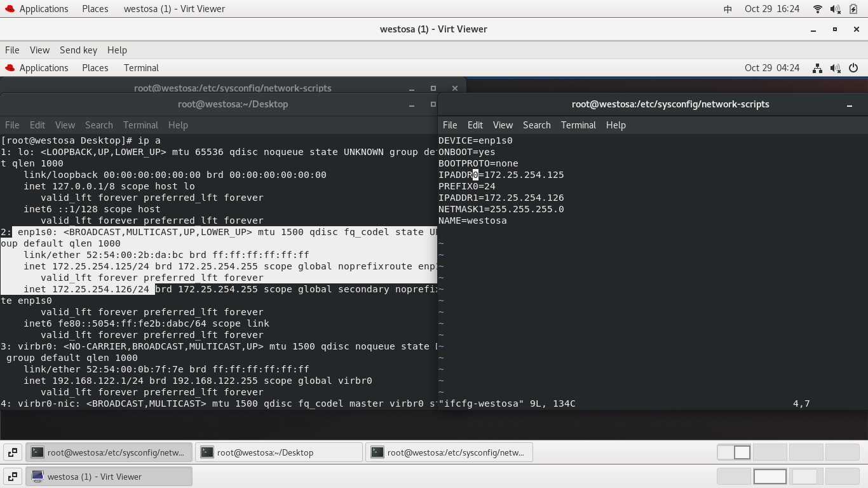The image size is (868, 488).
Task: Open the Terminal menu in the Desktop terminal window
Action: (140, 125)
